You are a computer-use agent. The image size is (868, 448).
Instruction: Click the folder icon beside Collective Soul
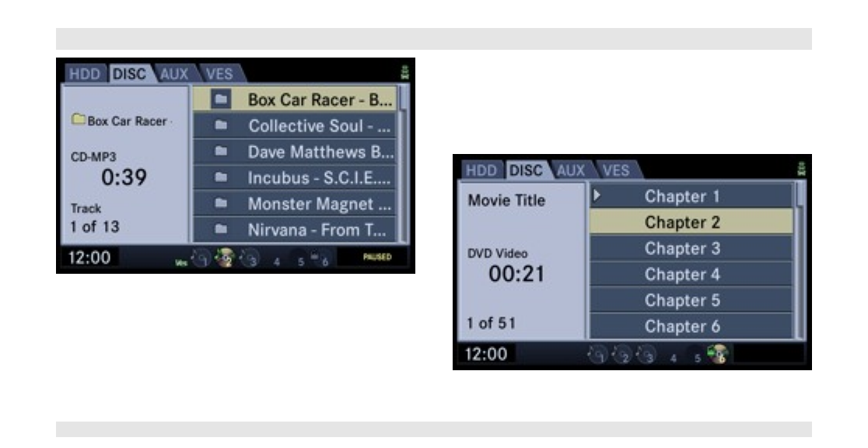point(221,125)
